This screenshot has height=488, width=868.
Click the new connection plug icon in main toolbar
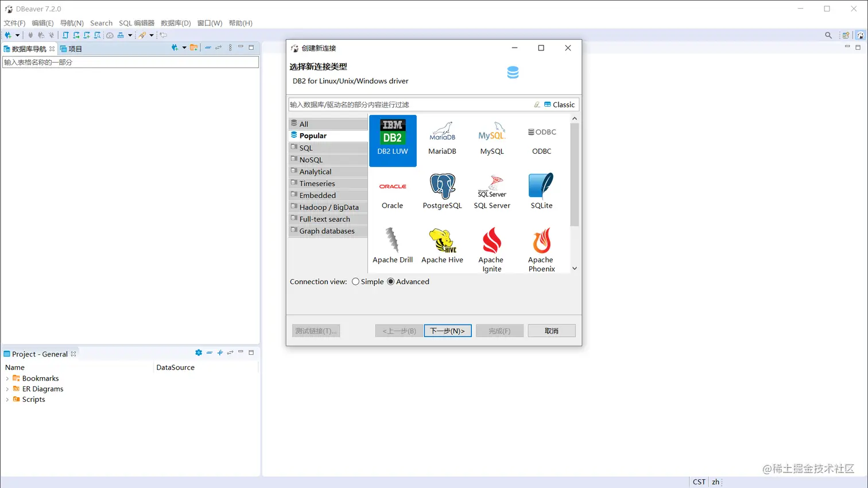click(8, 35)
